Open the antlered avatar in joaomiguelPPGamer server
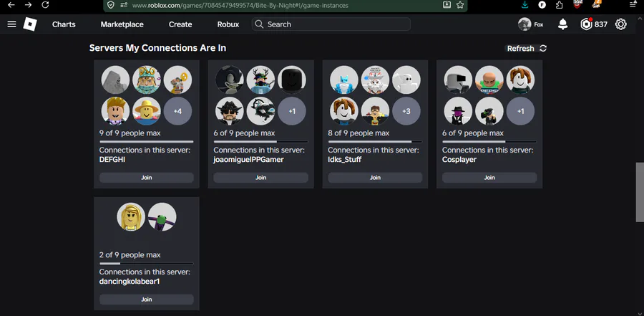This screenshot has width=644, height=316. point(260,80)
